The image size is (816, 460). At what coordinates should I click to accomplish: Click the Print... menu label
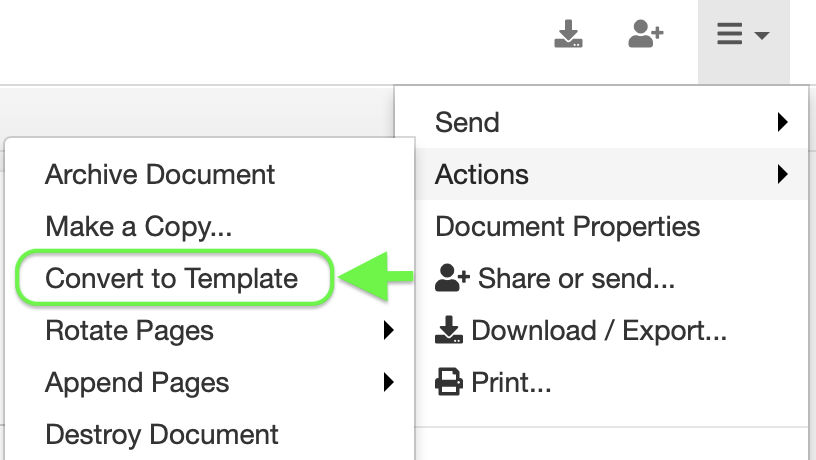point(511,382)
